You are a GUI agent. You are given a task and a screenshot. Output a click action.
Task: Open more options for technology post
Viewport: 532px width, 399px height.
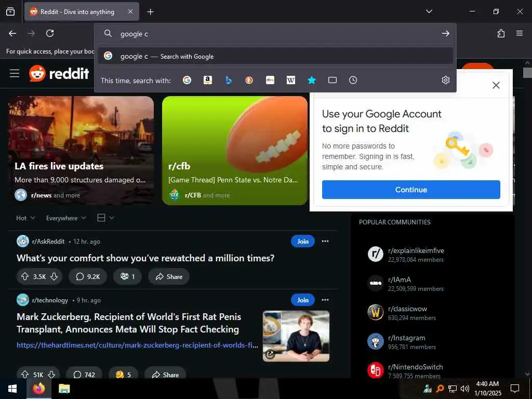[325, 300]
